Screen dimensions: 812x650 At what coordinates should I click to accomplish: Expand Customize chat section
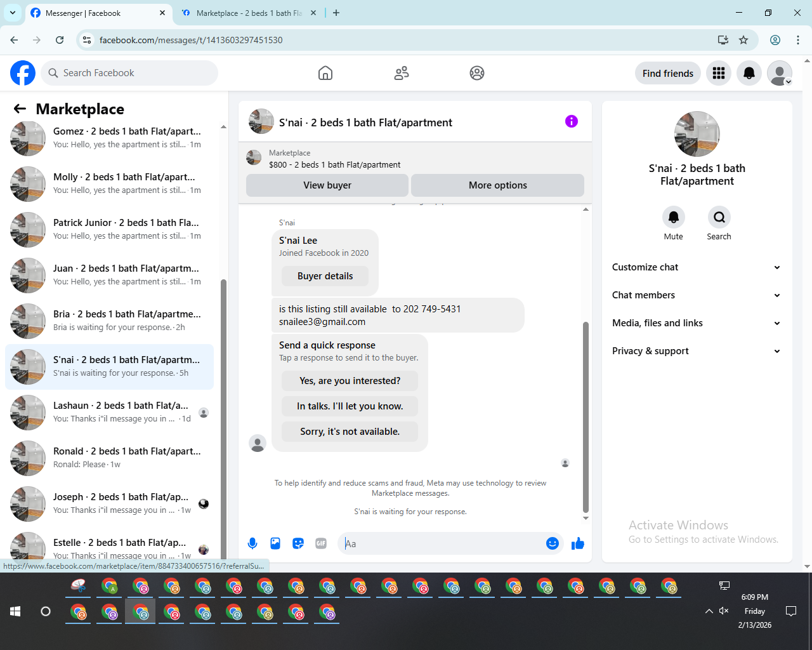point(697,267)
